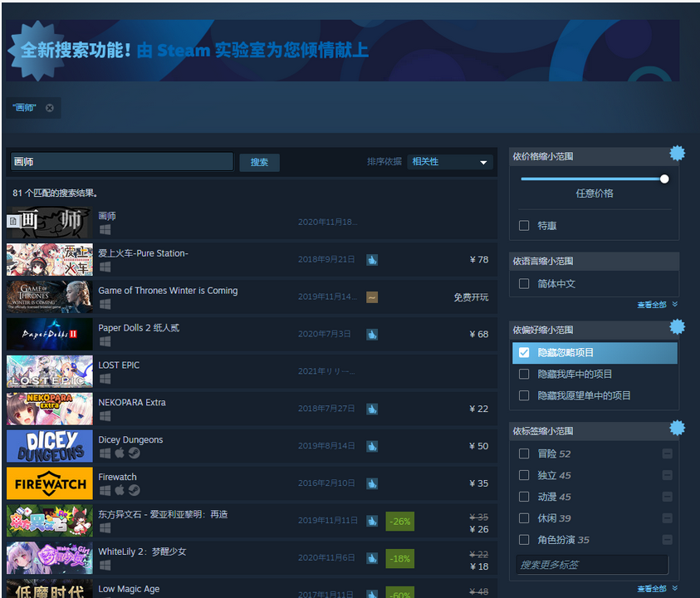Exclude the 冒险 tag with its minus icon

pos(668,453)
